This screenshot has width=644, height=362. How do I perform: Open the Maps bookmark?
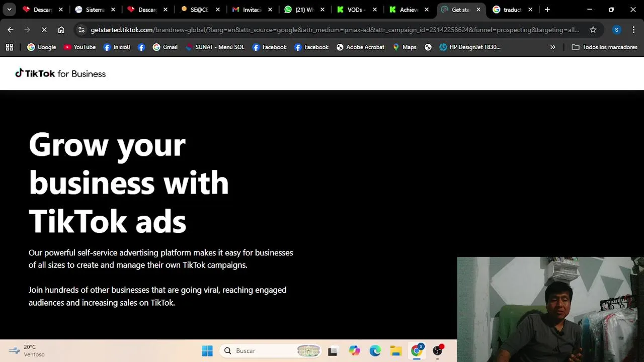(405, 47)
